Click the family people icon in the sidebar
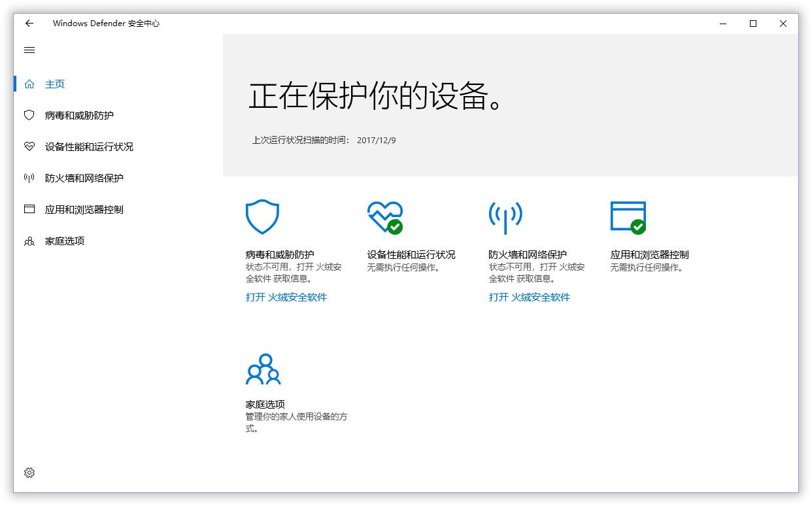This screenshot has height=506, width=812. [29, 241]
